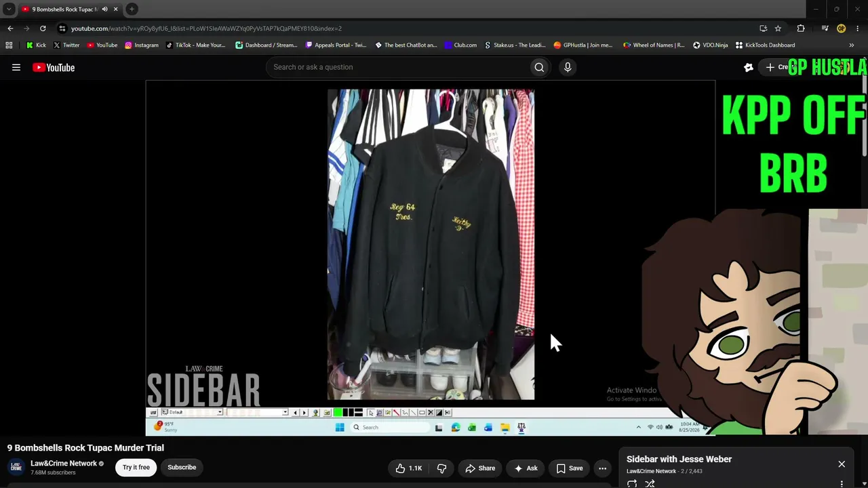This screenshot has width=868, height=488.
Task: Open the Chrome apps grid shortcut
Action: 9,45
